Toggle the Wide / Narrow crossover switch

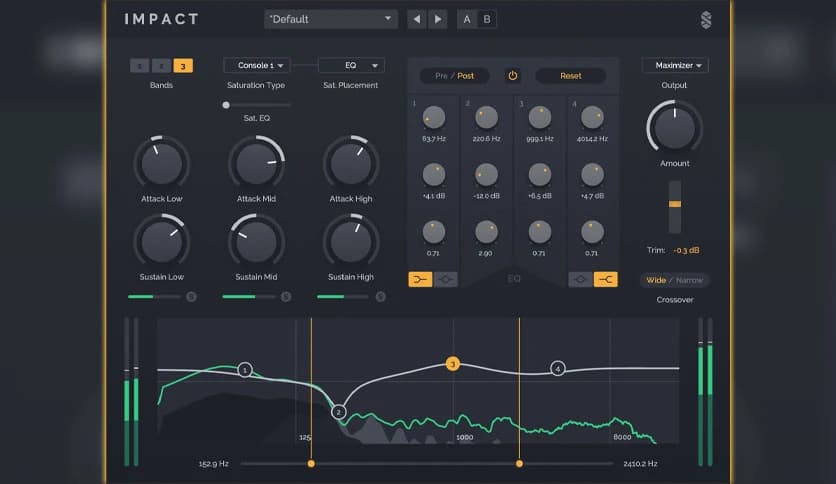click(674, 280)
